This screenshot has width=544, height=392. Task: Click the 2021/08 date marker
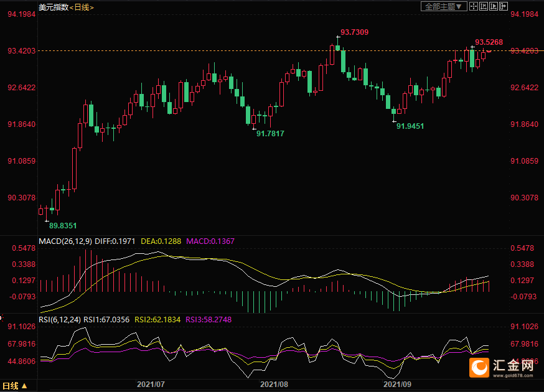[x=274, y=385]
